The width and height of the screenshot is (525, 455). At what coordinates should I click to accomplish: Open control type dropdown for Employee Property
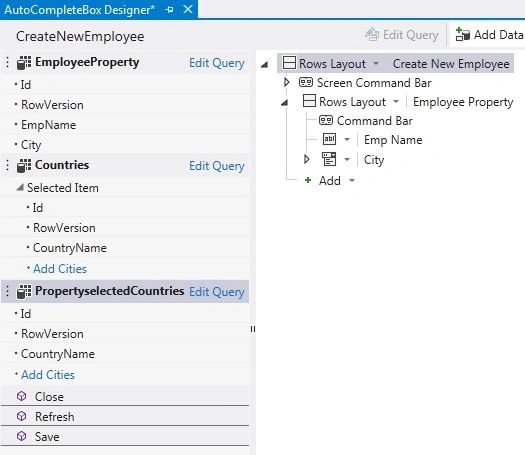pos(396,101)
